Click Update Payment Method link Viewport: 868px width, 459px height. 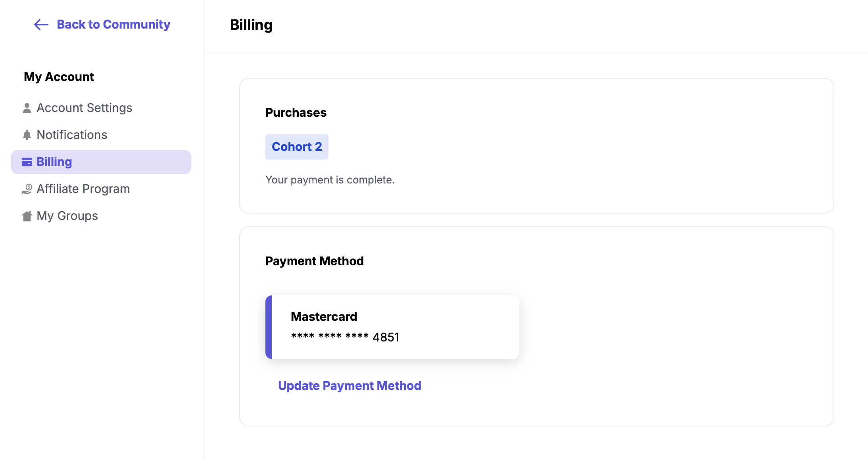click(350, 386)
